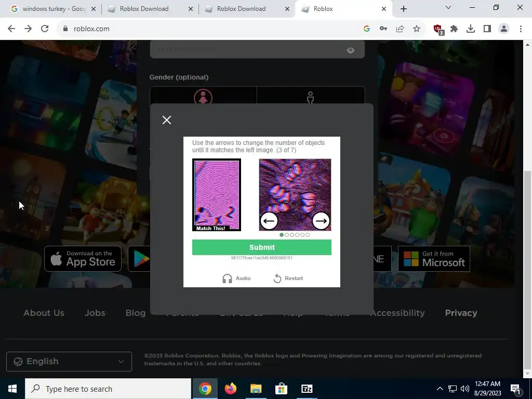Open the Privacy footer link
The width and height of the screenshot is (532, 399).
point(461,313)
